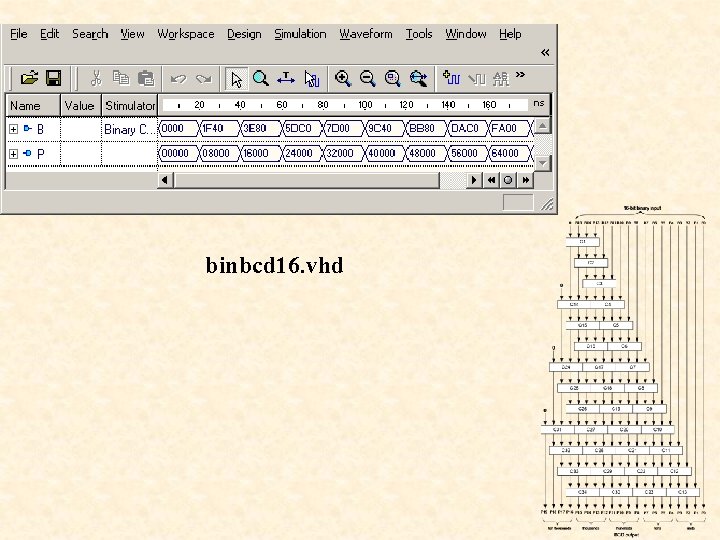Open the Help menu
Screen dimensions: 720x540
(510, 34)
